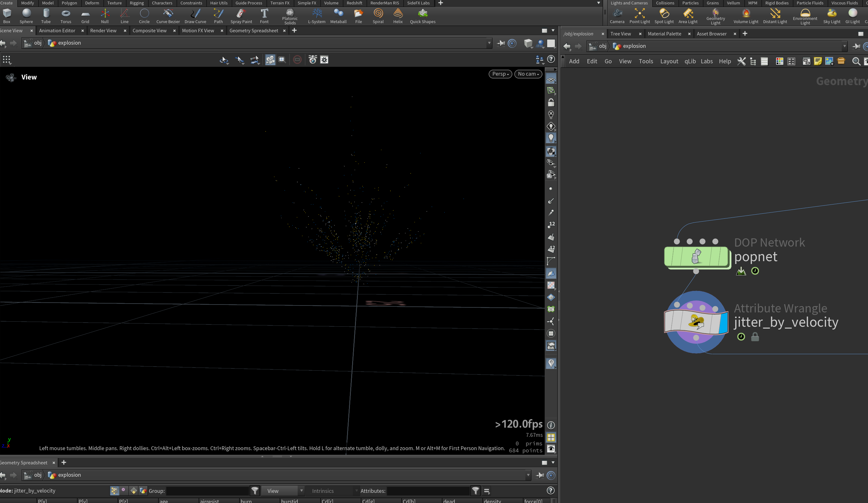The height and width of the screenshot is (503, 868).
Task: Toggle the viewport lock camera icon
Action: [551, 103]
